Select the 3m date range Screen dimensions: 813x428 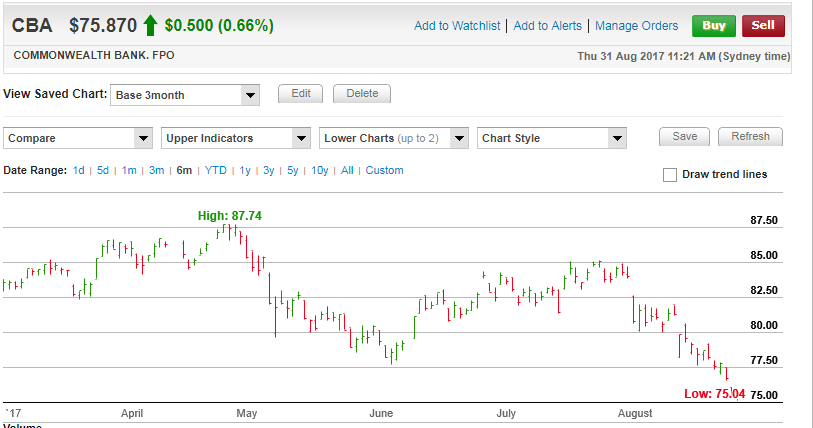tap(157, 170)
